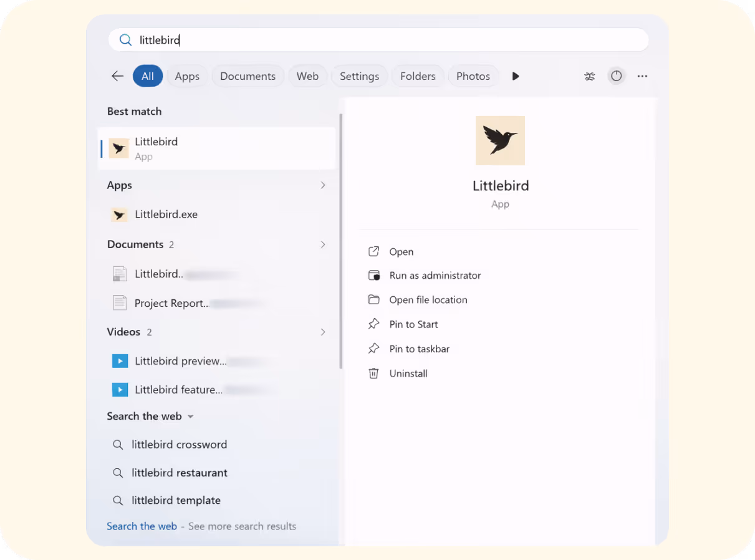The width and height of the screenshot is (755, 560).
Task: Click the Littlebird.exe file icon
Action: tap(119, 214)
